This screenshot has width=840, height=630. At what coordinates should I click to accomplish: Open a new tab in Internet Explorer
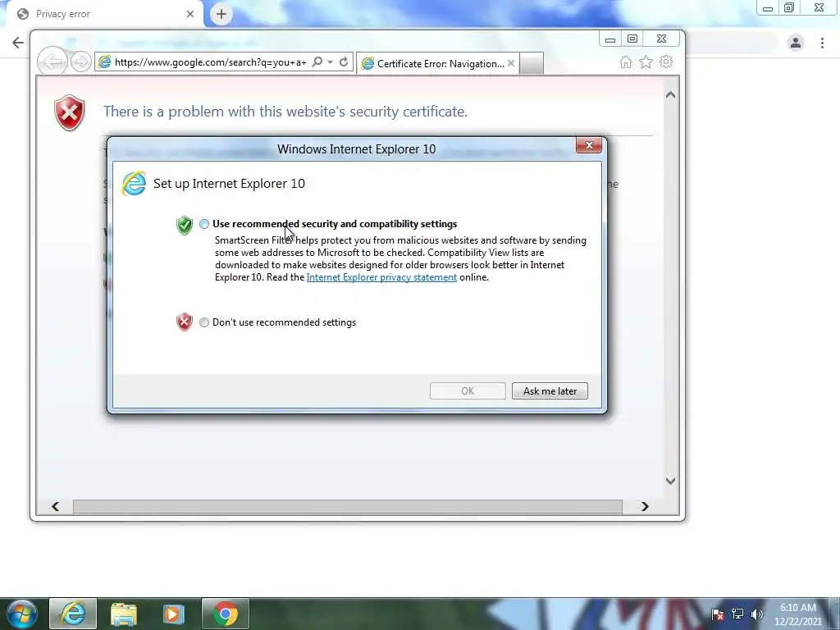point(532,64)
